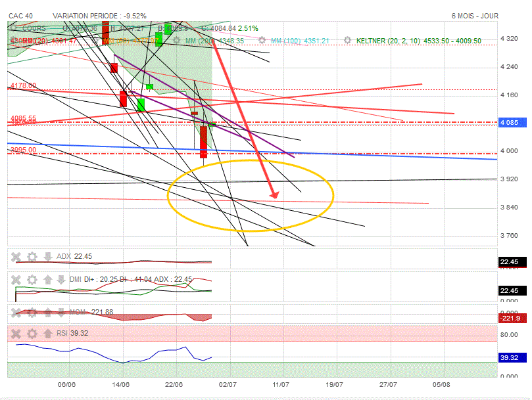Open DMI indicator settings gear

pyautogui.click(x=32, y=280)
